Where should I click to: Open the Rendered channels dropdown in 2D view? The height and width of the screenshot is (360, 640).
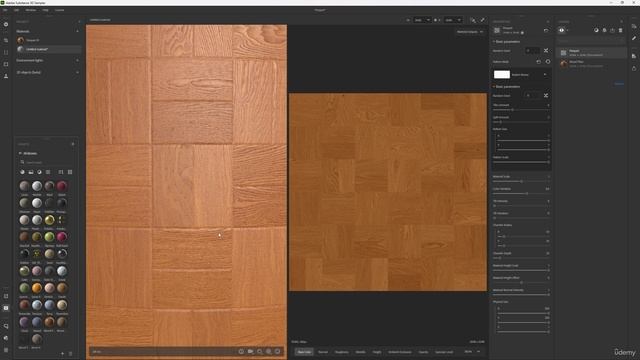[470, 32]
